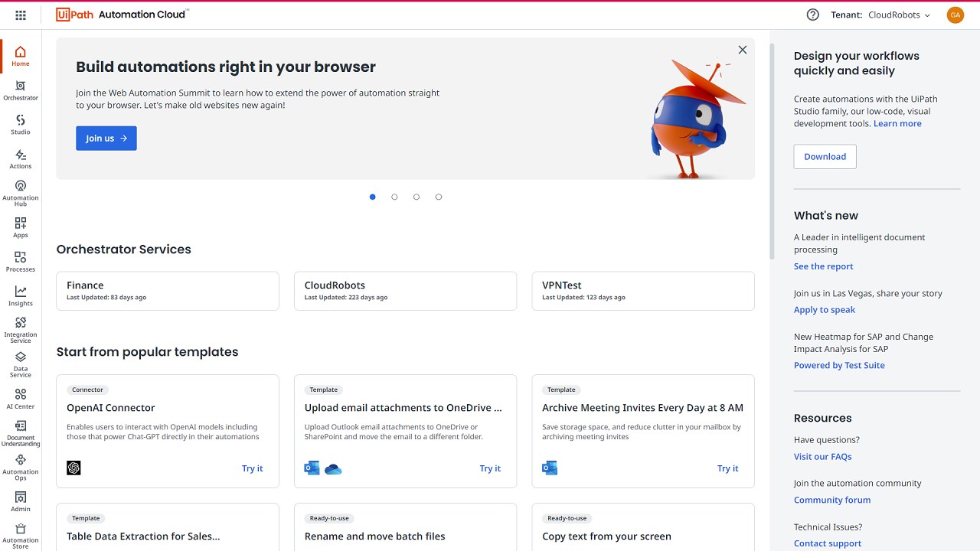Click the help question mark icon
The width and height of the screenshot is (980, 551).
(813, 15)
